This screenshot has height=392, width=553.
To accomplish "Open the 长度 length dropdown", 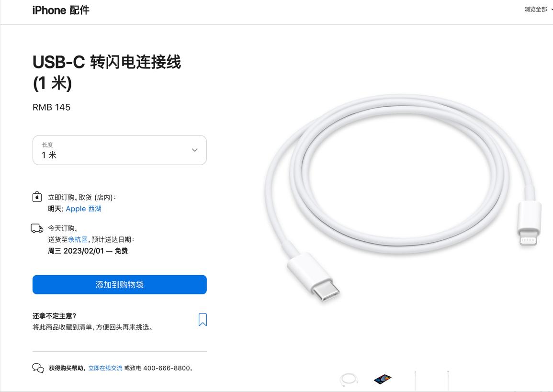I will (x=120, y=150).
